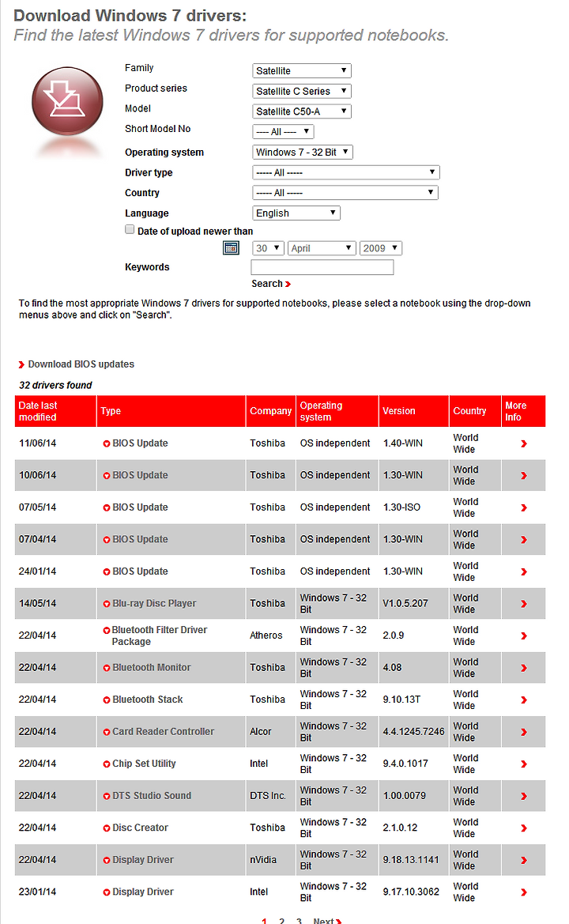Click the 32 drivers found text
Image resolution: width=569 pixels, height=924 pixels.
[55, 386]
